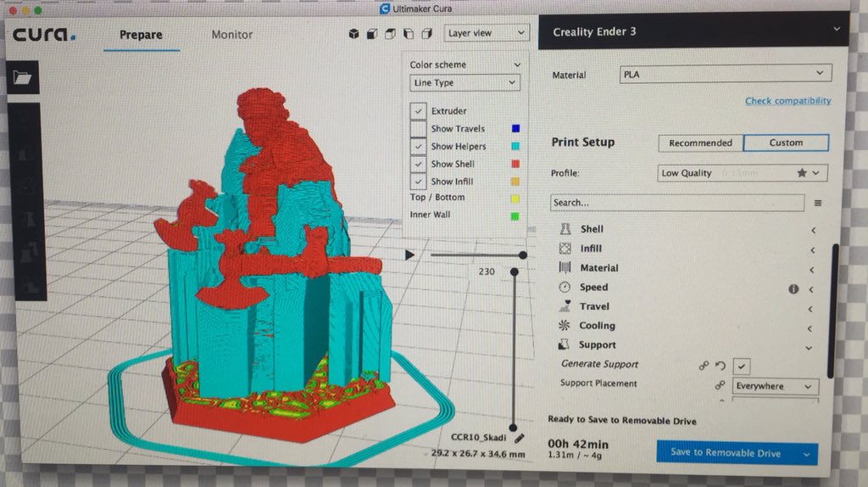Toggle the Show Infill checkbox
This screenshot has height=487, width=868.
click(419, 182)
